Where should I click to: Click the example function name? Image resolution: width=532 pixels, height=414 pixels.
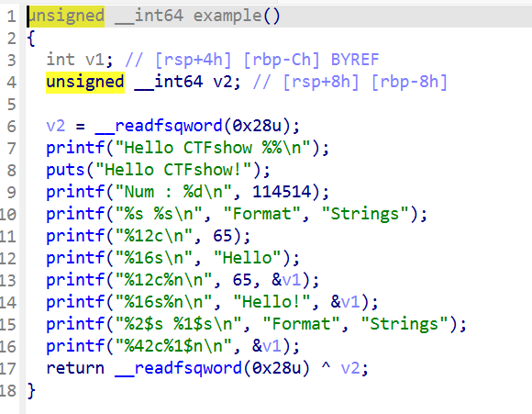coord(227,16)
